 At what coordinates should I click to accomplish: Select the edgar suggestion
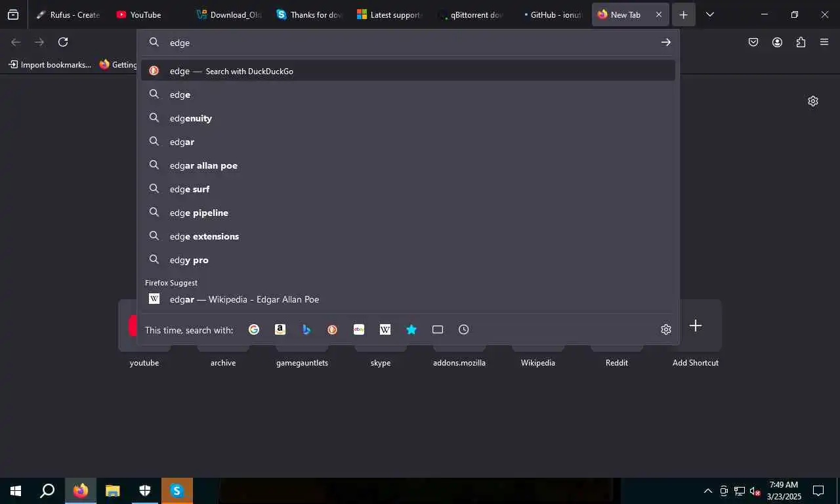point(408,142)
